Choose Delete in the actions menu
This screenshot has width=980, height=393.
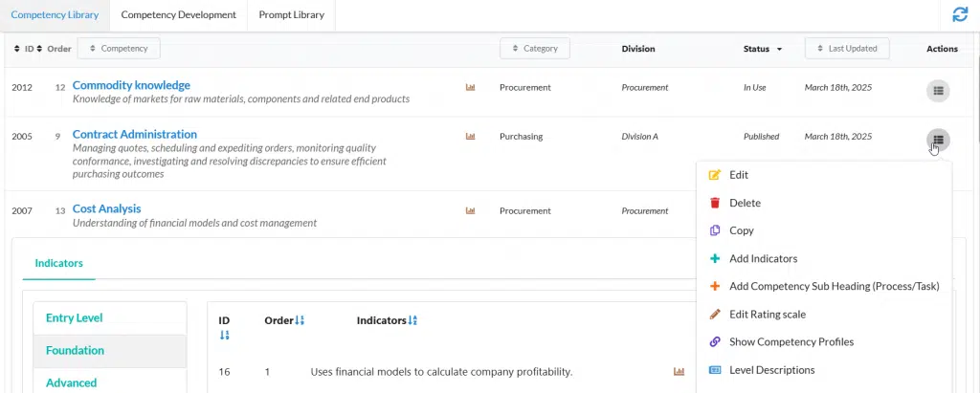745,203
